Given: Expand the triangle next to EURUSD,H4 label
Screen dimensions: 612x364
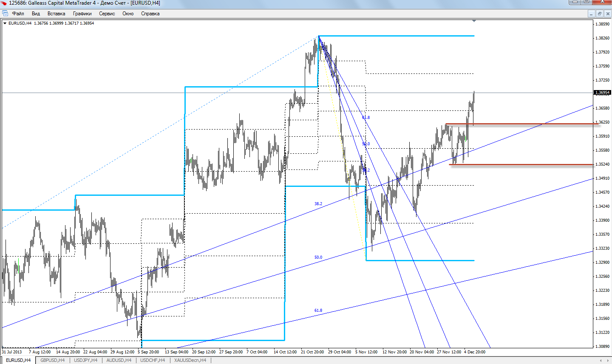Looking at the screenshot, I should point(5,23).
